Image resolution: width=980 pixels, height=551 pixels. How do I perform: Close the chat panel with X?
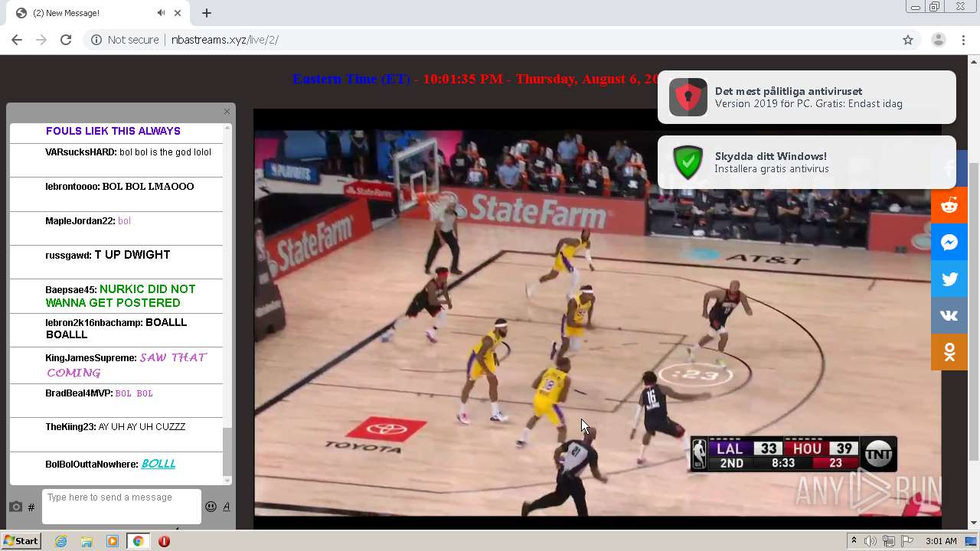pyautogui.click(x=227, y=112)
